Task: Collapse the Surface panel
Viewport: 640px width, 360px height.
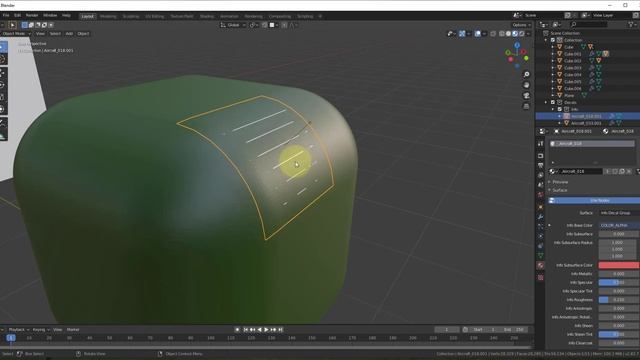Action: [559, 190]
